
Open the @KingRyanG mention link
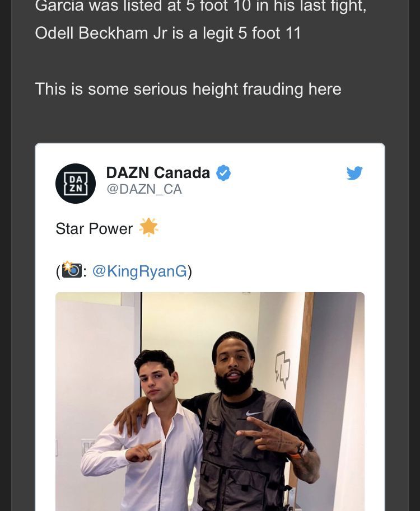pos(140,271)
